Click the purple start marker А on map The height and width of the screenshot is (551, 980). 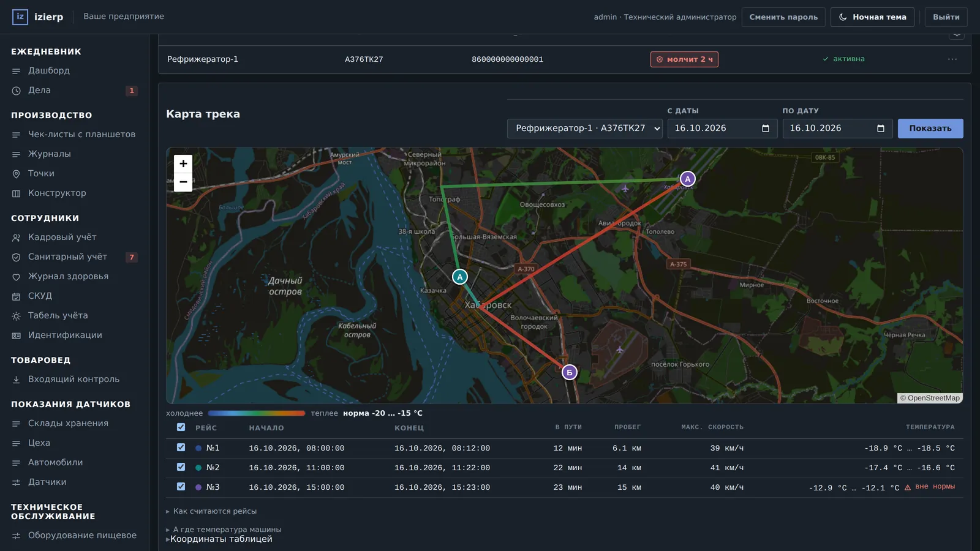(x=688, y=179)
